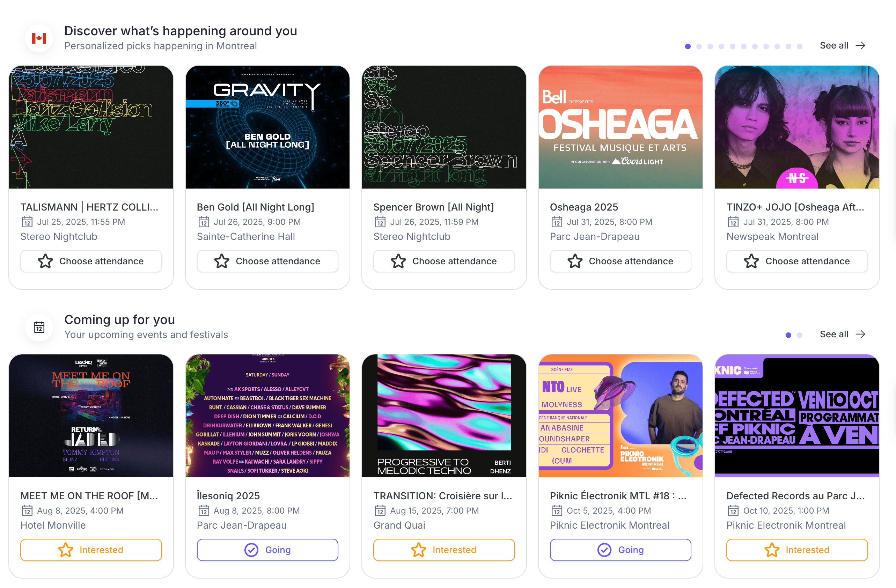The height and width of the screenshot is (588, 896).
Task: Open 'See all' for upcoming events
Action: click(833, 334)
